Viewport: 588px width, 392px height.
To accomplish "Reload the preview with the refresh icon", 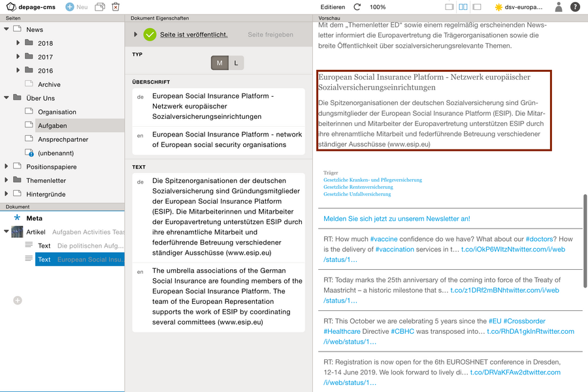I will pos(357,7).
